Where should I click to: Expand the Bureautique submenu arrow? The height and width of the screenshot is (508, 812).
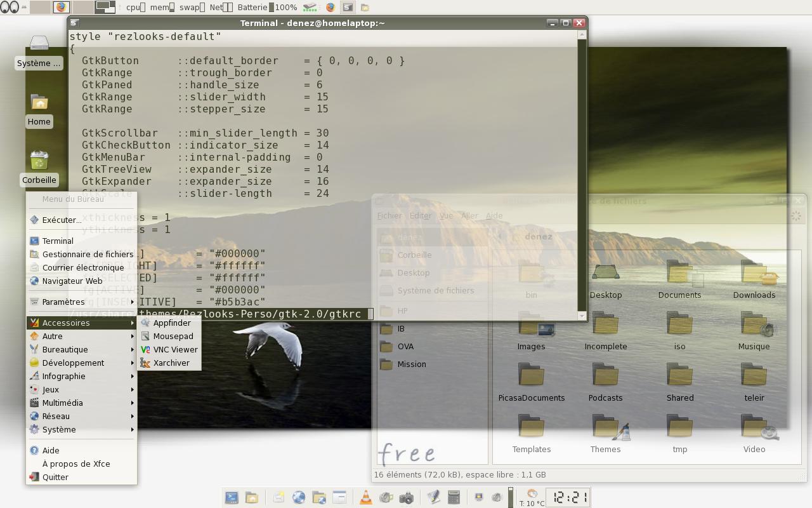coord(133,349)
